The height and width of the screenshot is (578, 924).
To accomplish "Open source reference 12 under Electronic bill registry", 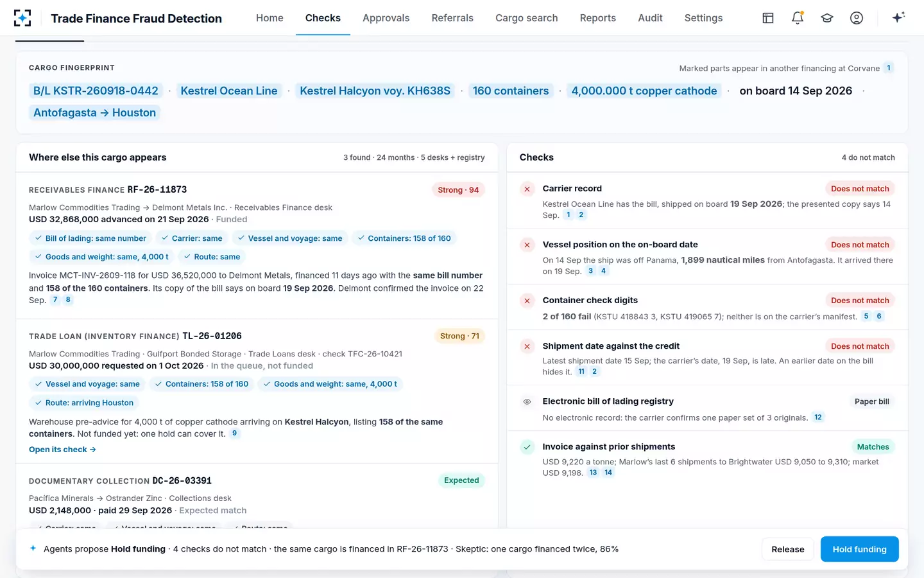I will [x=818, y=417].
